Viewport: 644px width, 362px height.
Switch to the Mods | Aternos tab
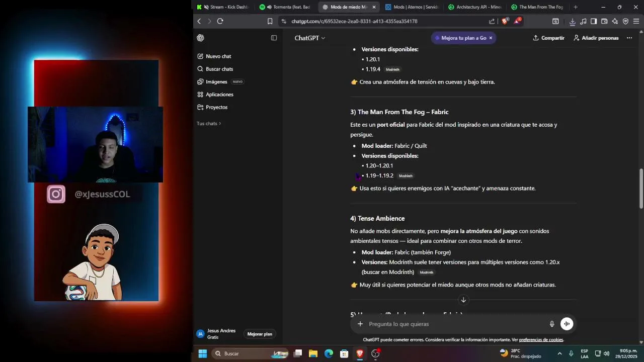click(x=413, y=7)
